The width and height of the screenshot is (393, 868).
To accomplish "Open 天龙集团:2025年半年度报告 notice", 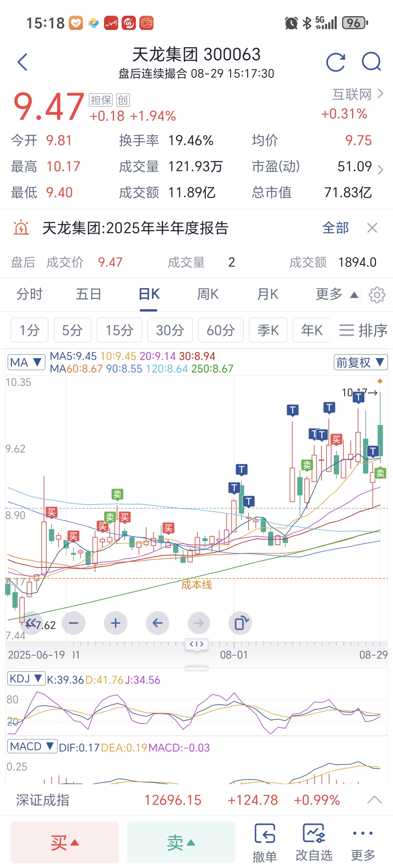I will 135,228.
